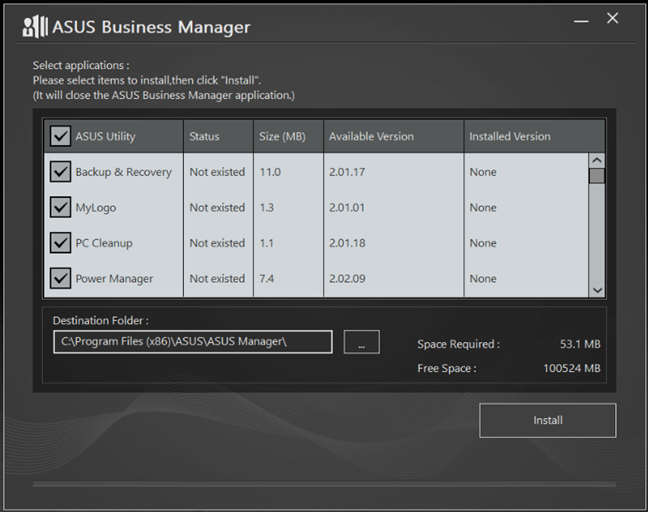
Task: Toggle the MyLogo checkbox
Action: [60, 207]
